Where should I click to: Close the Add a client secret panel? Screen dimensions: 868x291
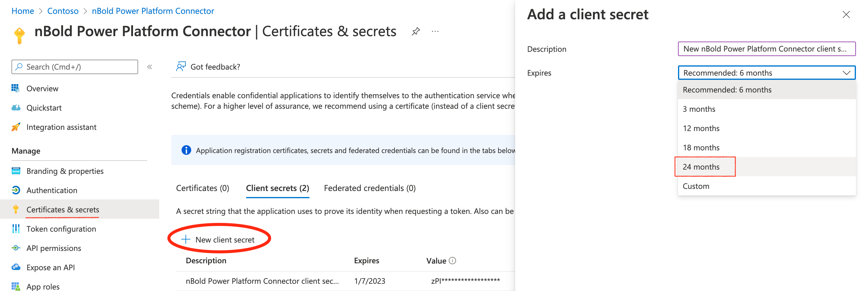(846, 14)
